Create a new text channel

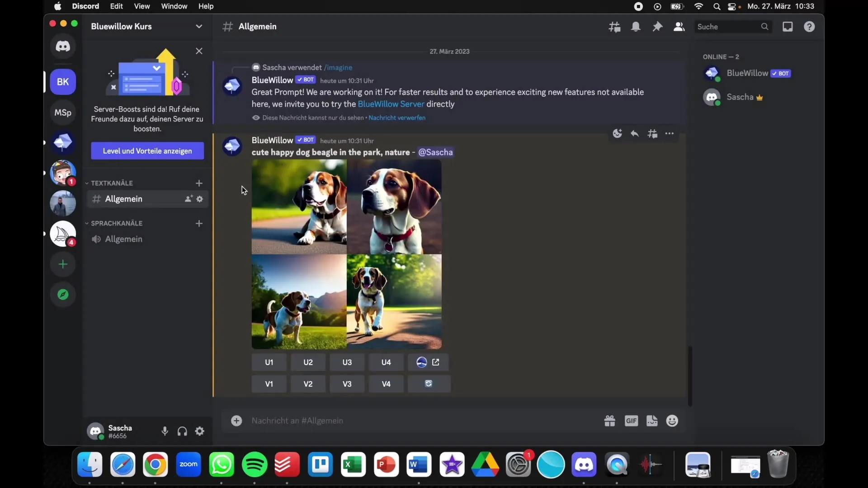199,183
